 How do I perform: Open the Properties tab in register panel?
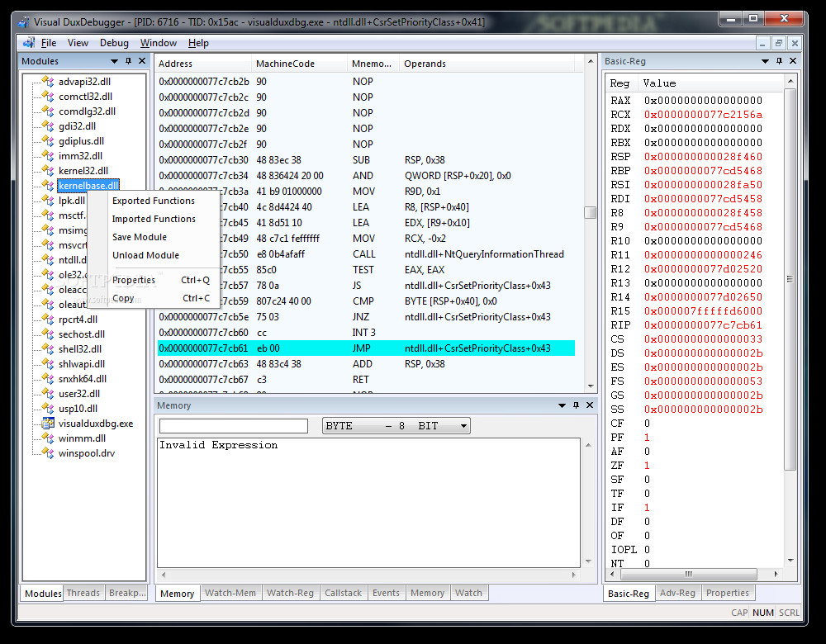pos(728,593)
